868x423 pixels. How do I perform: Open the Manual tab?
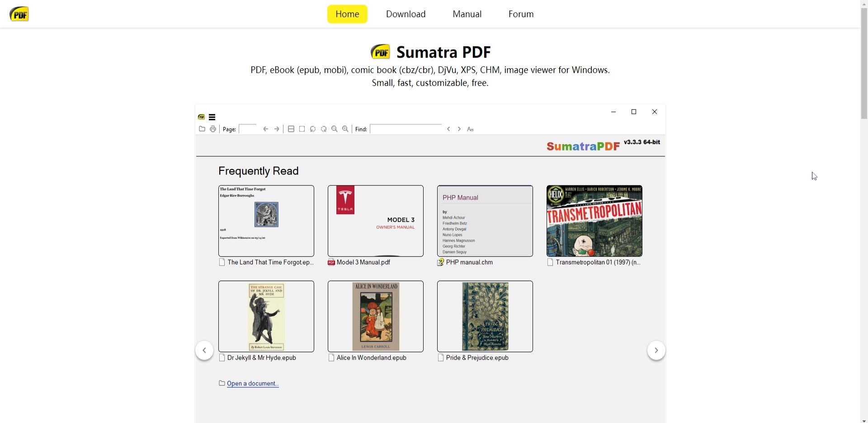(x=467, y=14)
